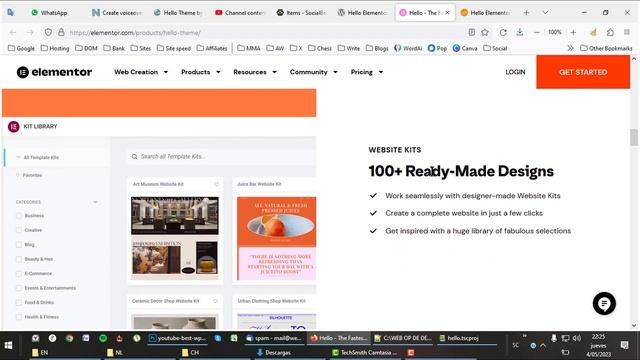Favorite the Art Museum Website Kit heart

[216, 184]
